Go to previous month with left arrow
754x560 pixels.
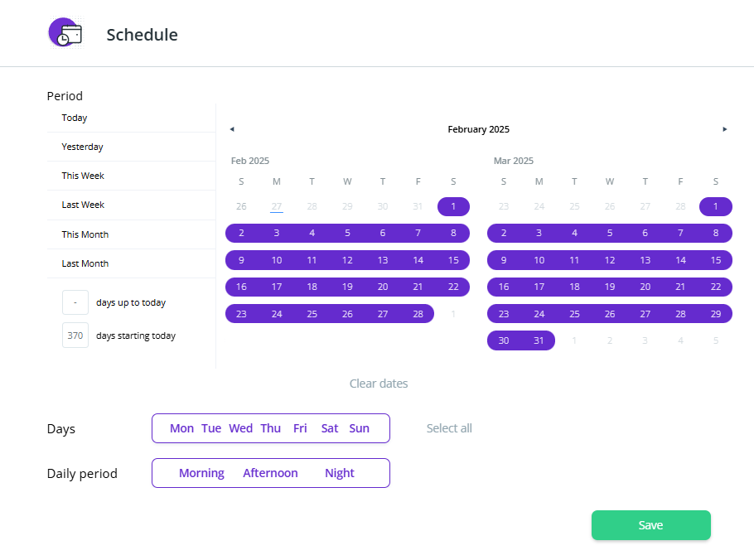[x=232, y=129]
